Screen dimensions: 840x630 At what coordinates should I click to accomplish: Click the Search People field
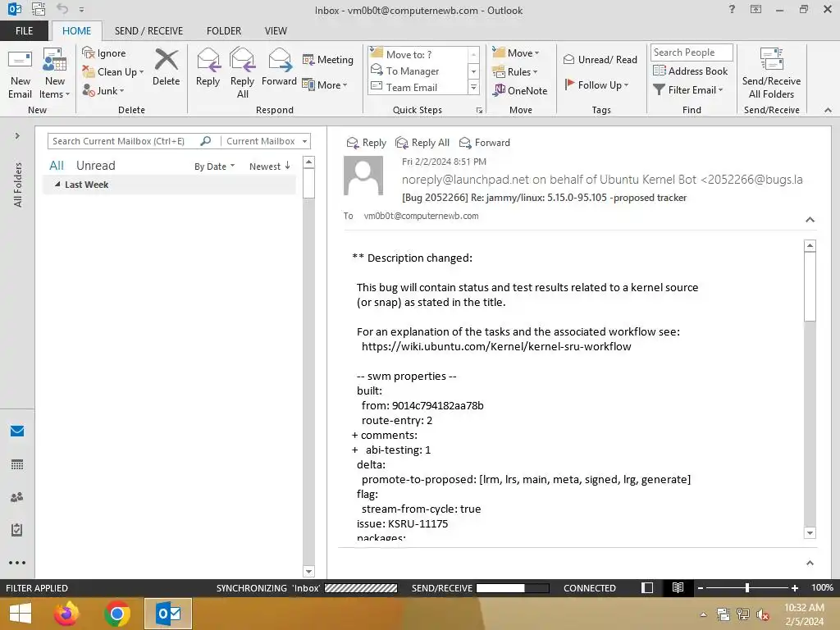pos(692,52)
